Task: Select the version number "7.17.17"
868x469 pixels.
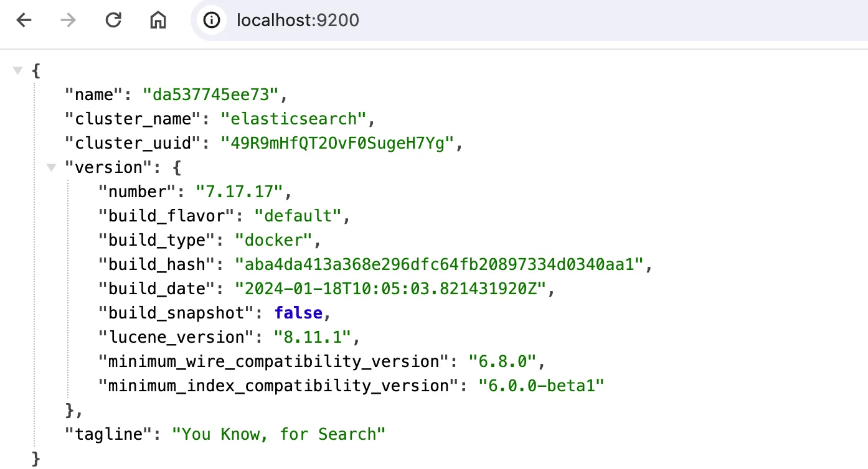Action: click(x=240, y=192)
